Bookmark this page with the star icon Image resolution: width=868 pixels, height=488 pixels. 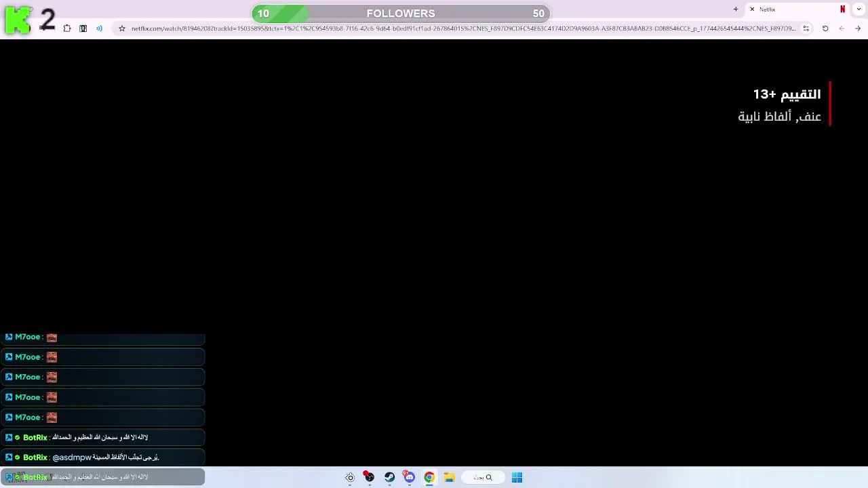click(122, 28)
